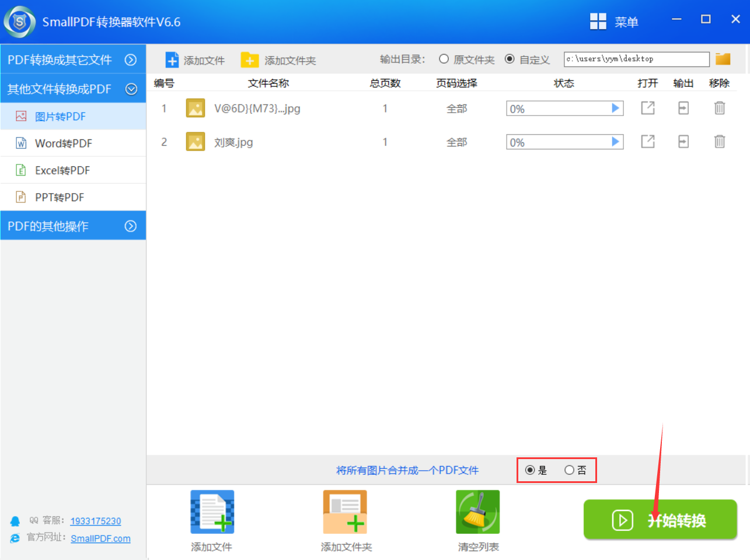Select Word转PDF in sidebar

click(x=73, y=143)
